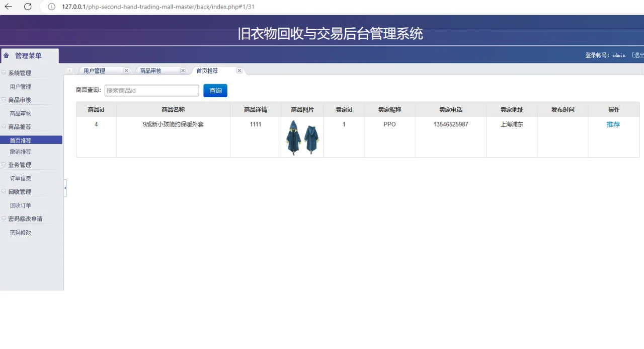
Task: Close the 首页推荐 tab
Action: (x=239, y=71)
